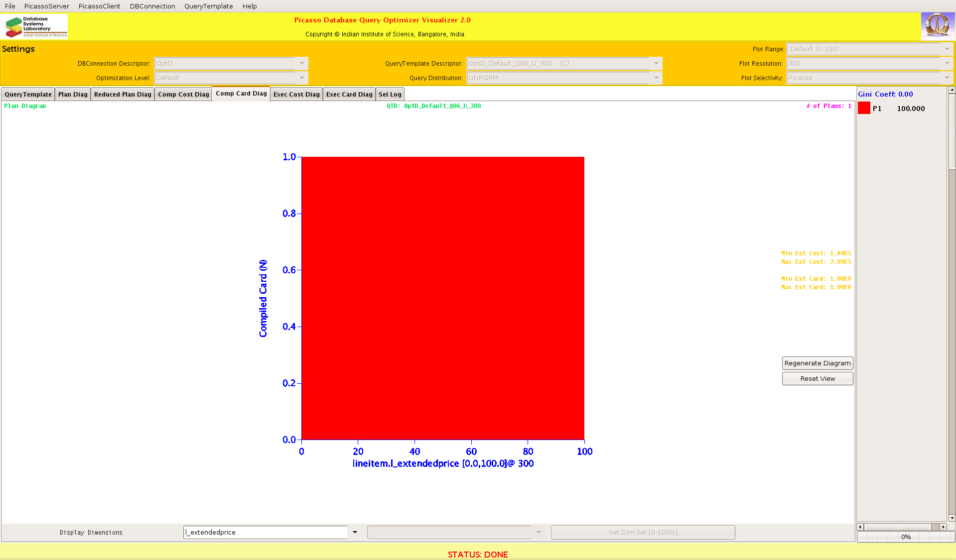Open the Query Distribution dropdown
The image size is (956, 560).
(x=656, y=78)
